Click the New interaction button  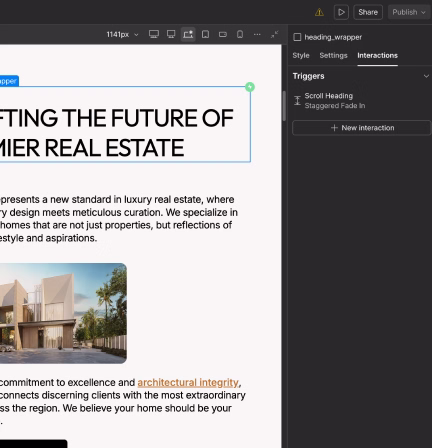[361, 128]
